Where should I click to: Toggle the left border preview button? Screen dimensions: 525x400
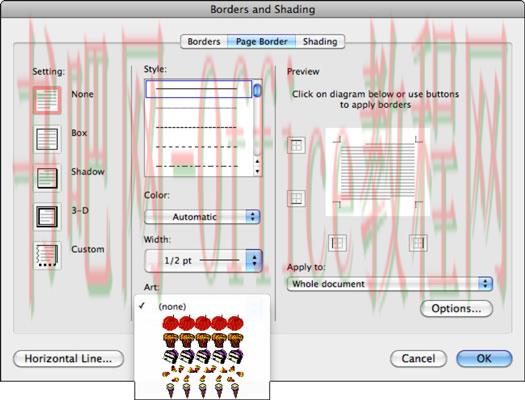point(337,243)
